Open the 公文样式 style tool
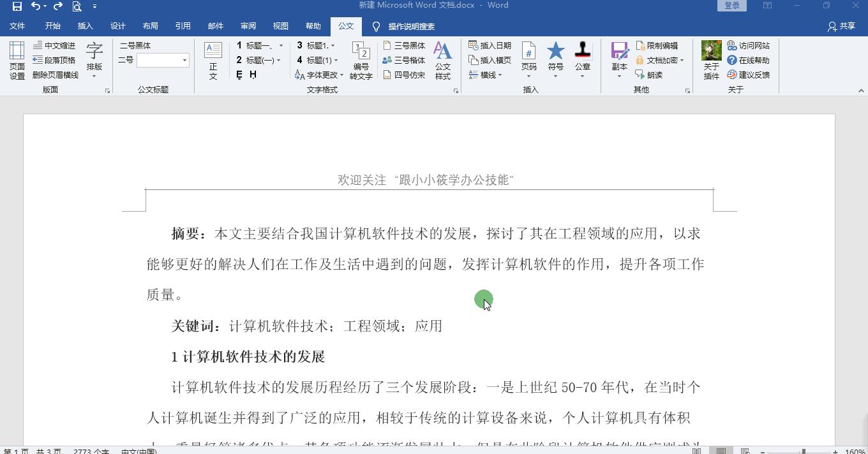Viewport: 868px width, 454px height. click(443, 60)
